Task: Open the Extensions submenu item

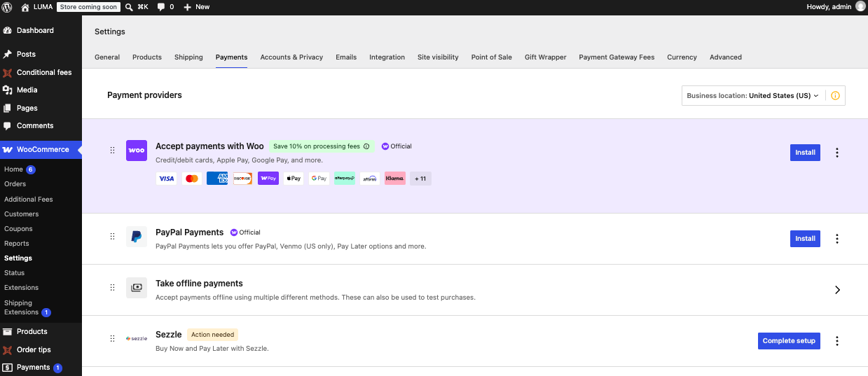Action: pyautogui.click(x=21, y=288)
